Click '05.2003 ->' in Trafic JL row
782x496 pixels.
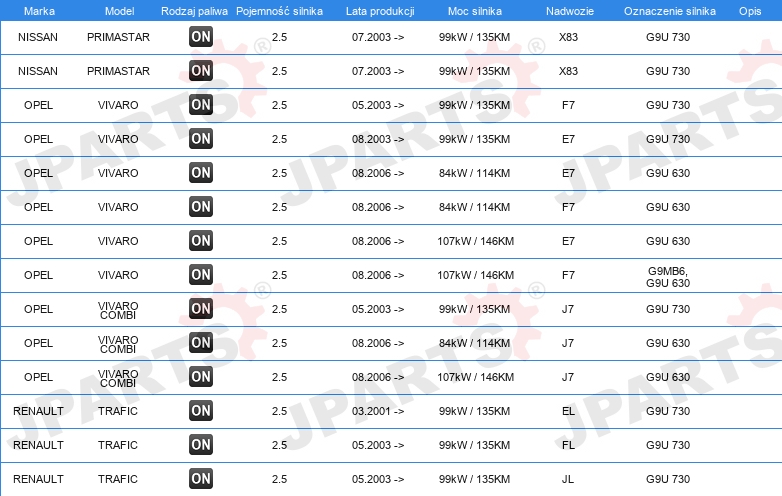click(378, 479)
